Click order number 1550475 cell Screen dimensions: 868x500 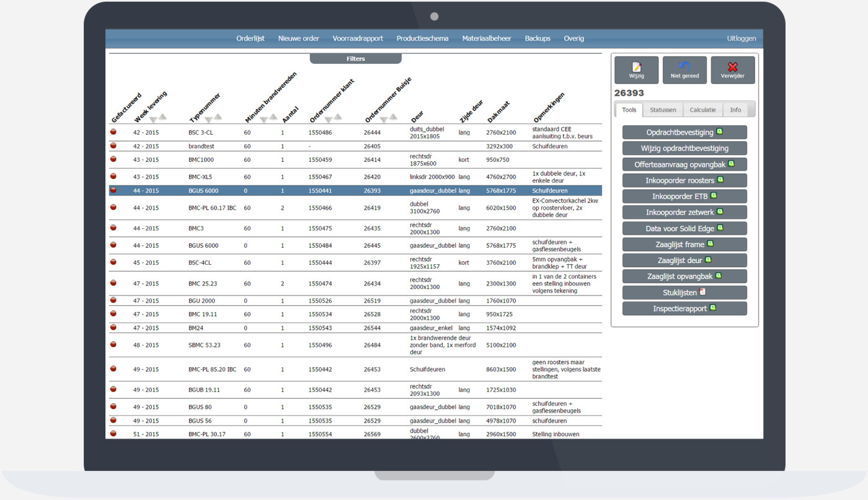tap(320, 228)
